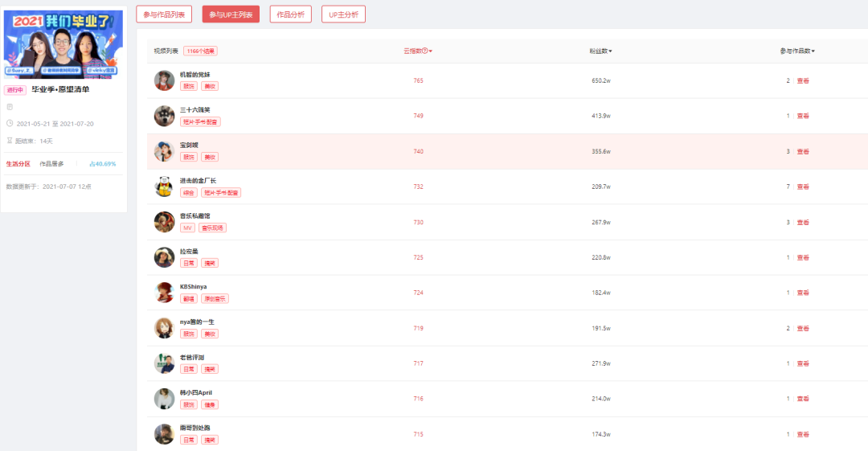
Task: Click the 1166个结果 result count badge
Action: [200, 51]
